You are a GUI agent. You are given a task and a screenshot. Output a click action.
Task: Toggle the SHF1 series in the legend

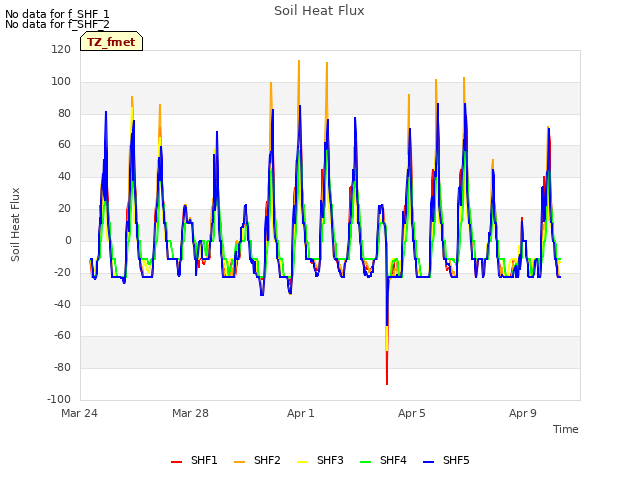194,460
